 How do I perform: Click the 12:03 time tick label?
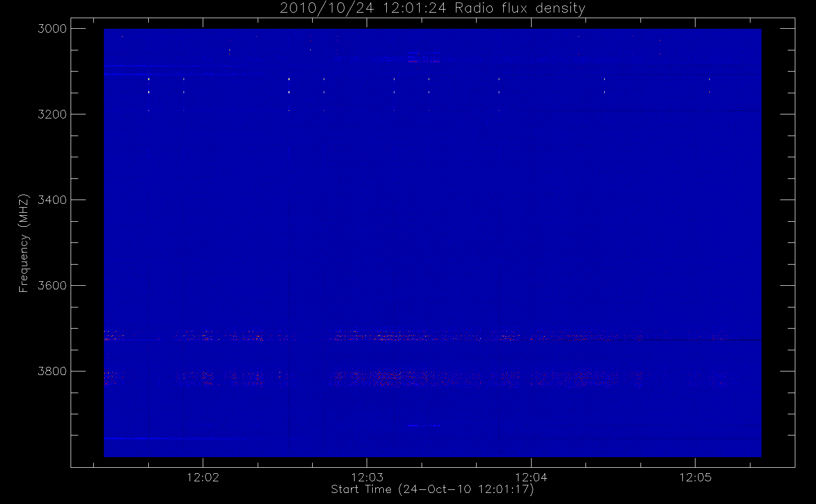[x=367, y=478]
